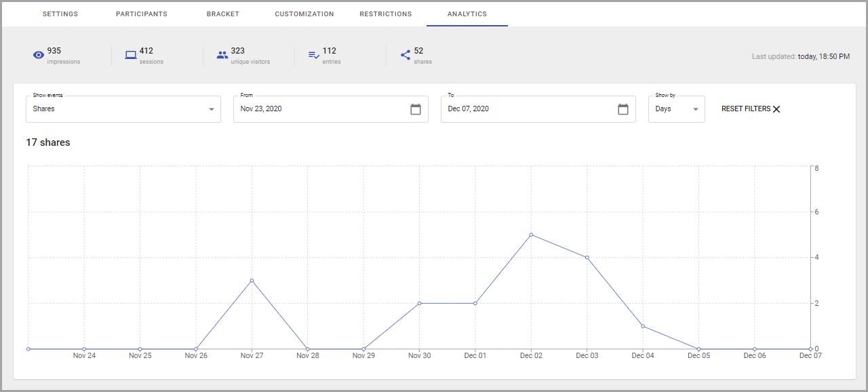Click the entries checklist icon
This screenshot has width=868, height=392.
click(314, 55)
